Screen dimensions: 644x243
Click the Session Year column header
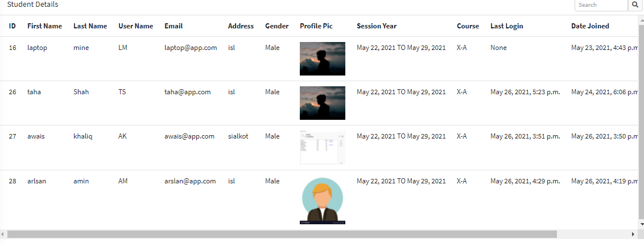(x=376, y=26)
